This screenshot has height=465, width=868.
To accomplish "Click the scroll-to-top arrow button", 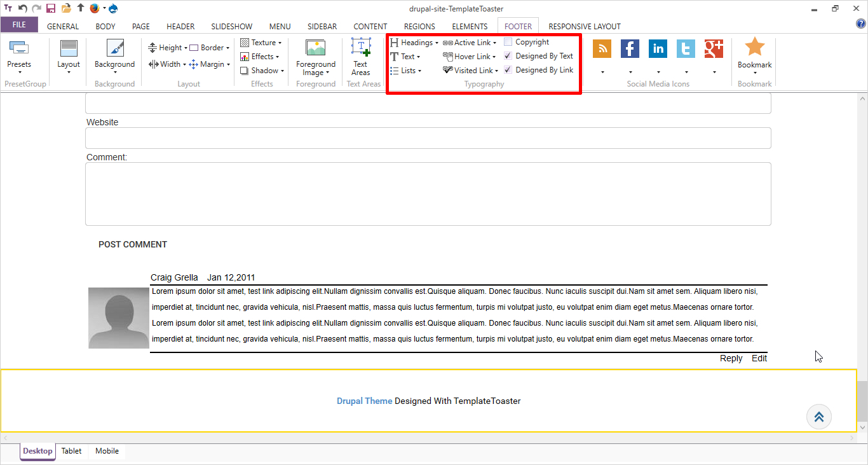I will [818, 417].
